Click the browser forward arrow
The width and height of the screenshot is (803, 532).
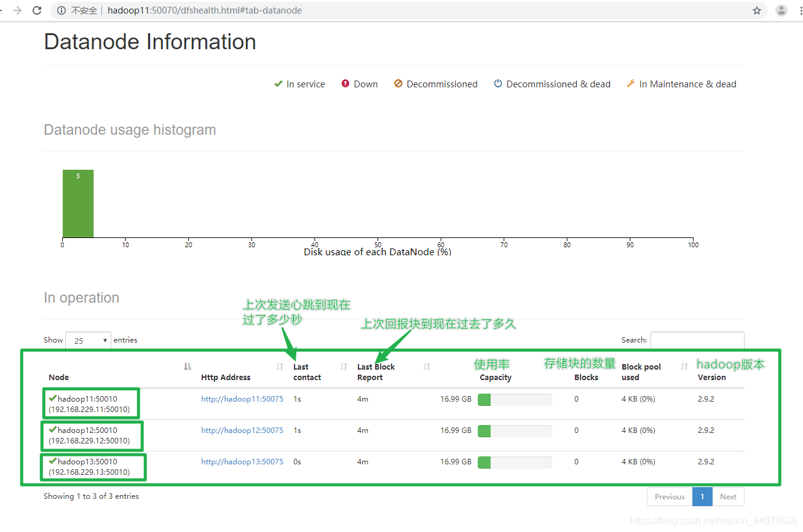pos(17,10)
